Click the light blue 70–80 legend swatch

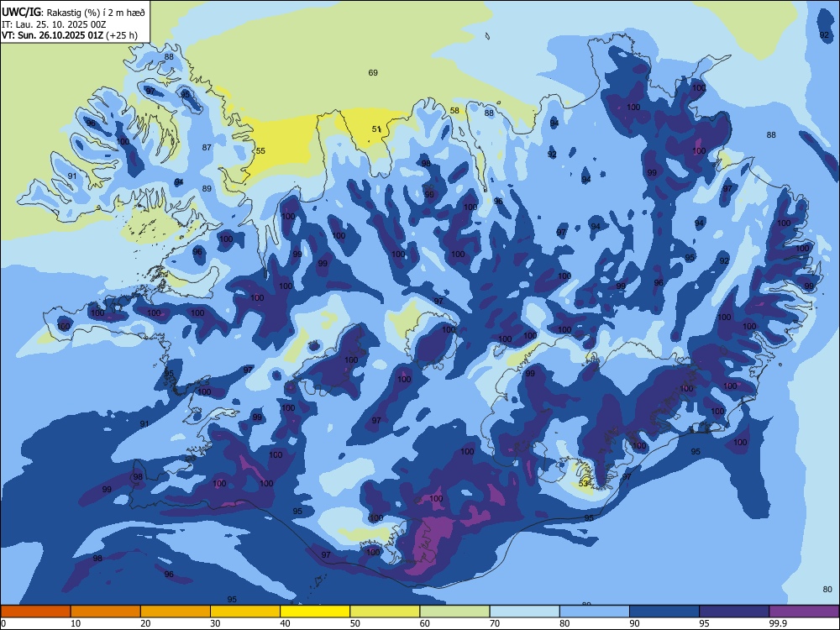(524, 612)
